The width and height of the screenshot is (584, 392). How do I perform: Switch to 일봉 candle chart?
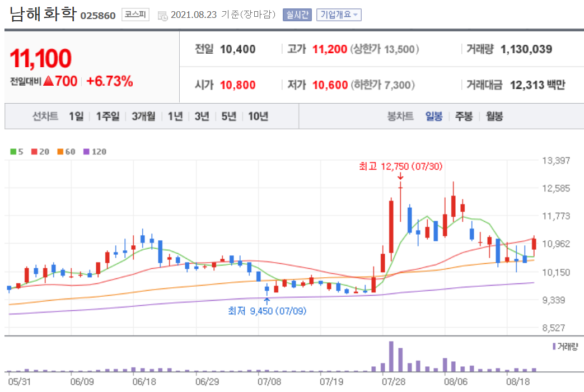pyautogui.click(x=434, y=116)
